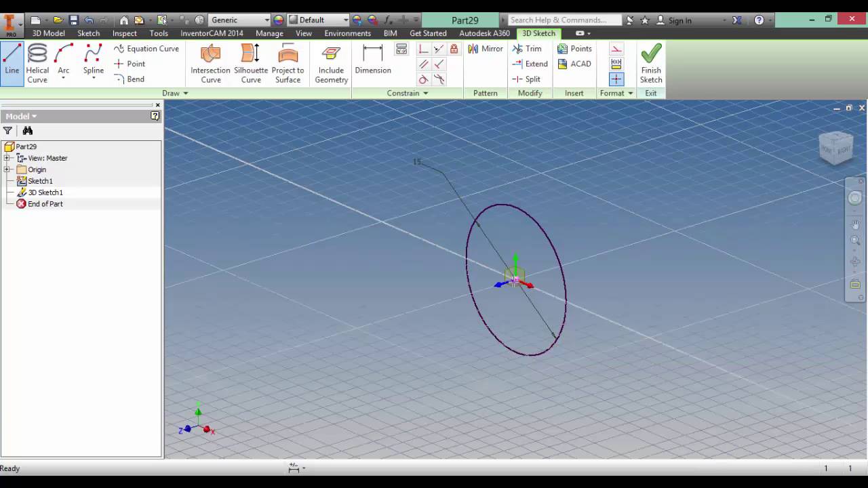Expand the View: Master node
This screenshot has height=488, width=868.
click(7, 158)
